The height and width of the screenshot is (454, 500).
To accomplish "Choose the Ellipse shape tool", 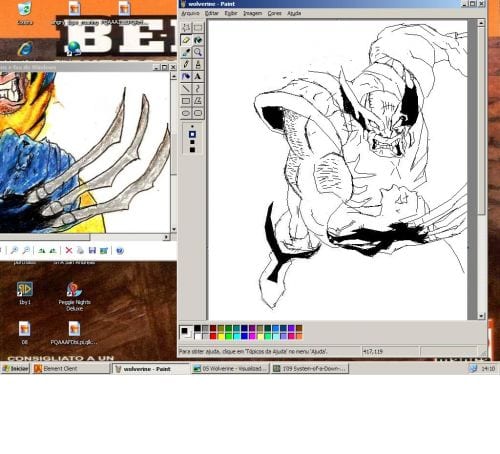I will (186, 113).
